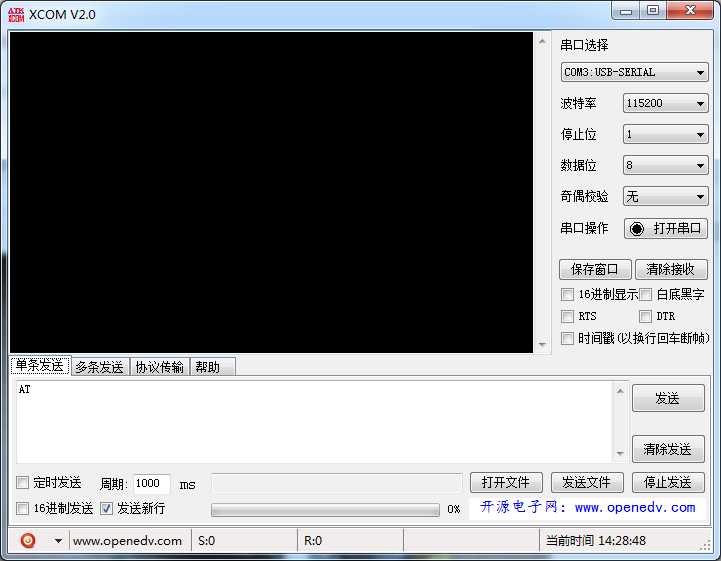Switch to the 单条发送 tab
This screenshot has height=561, width=721.
40,366
